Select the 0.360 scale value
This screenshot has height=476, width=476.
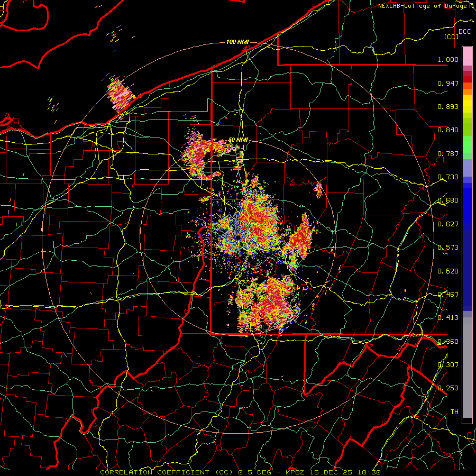[448, 342]
